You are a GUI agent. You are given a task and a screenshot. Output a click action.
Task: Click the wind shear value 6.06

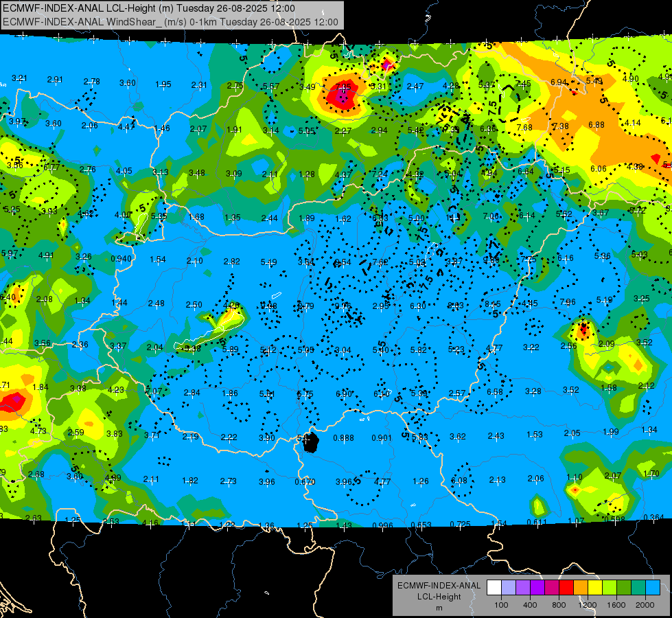click(x=599, y=168)
